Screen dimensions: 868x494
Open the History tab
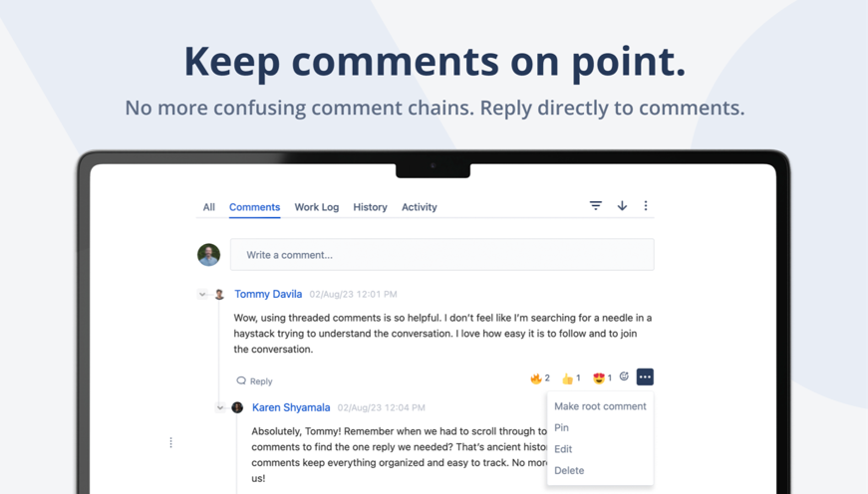coord(370,207)
